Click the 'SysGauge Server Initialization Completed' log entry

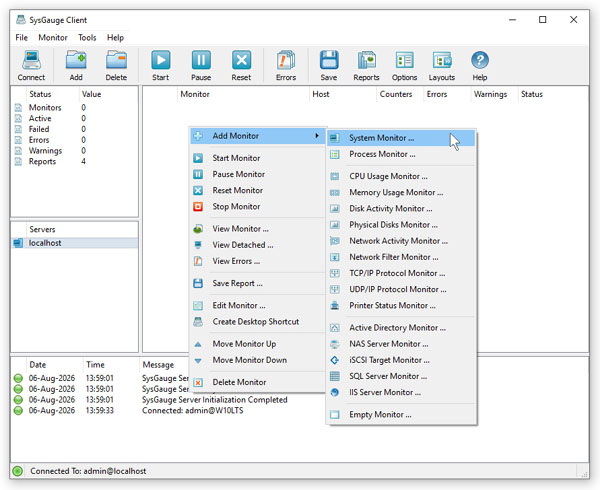click(215, 400)
